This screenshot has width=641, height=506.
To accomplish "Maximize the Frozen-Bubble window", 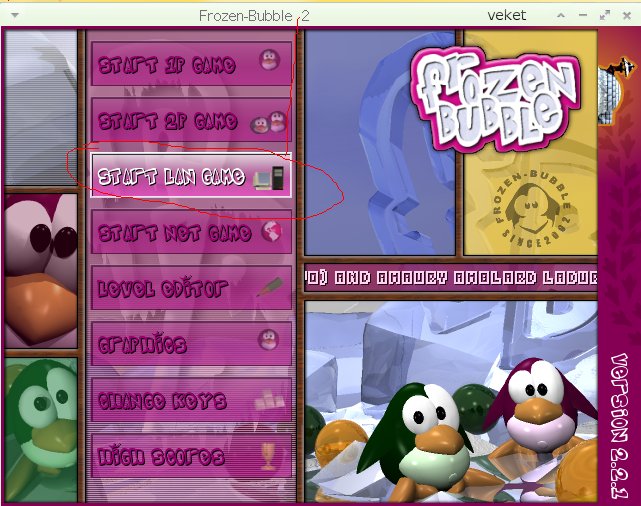I will tap(605, 16).
